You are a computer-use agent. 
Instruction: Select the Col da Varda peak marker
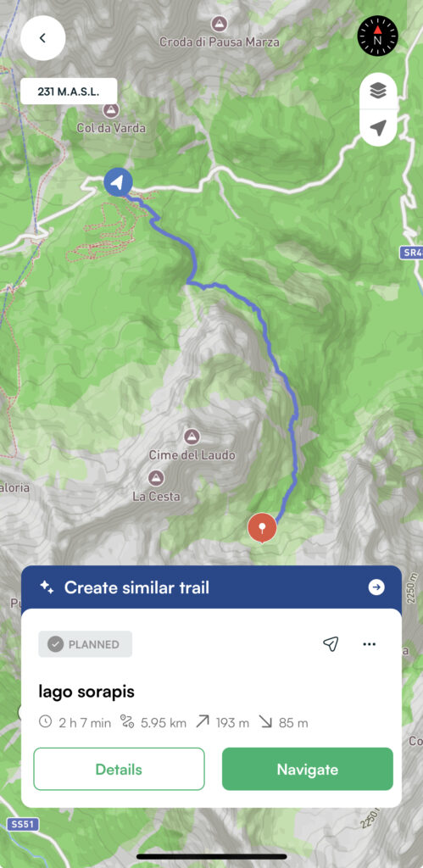tap(111, 109)
